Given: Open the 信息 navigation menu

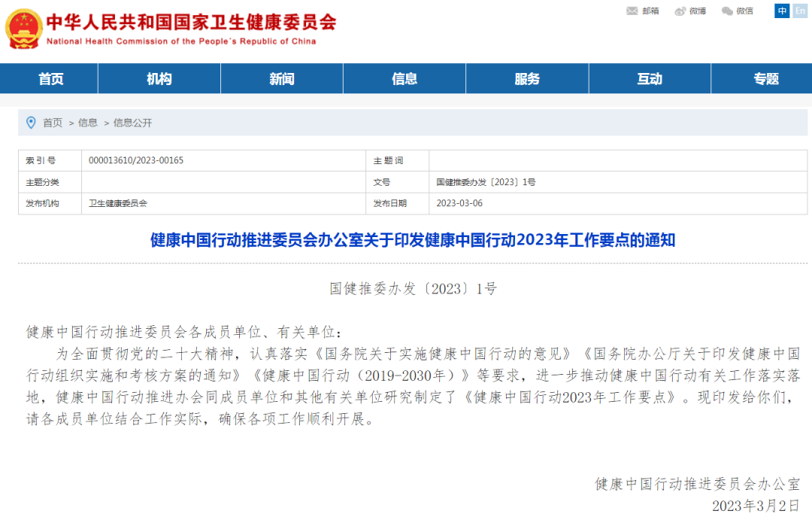Looking at the screenshot, I should click(404, 79).
